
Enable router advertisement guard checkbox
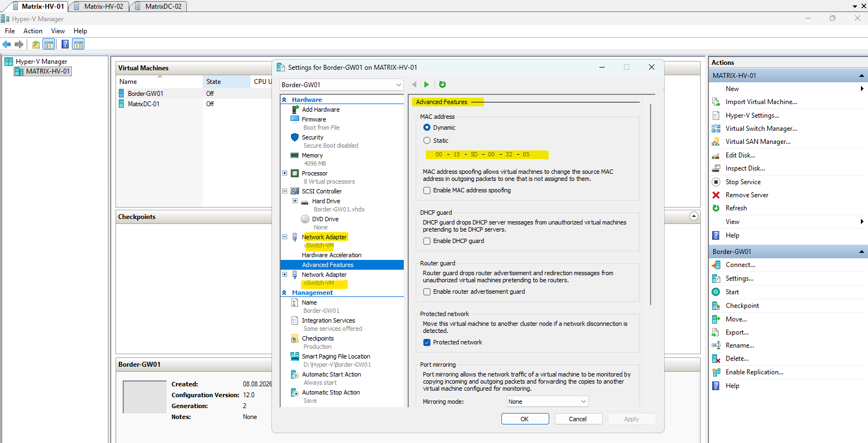[x=427, y=292]
